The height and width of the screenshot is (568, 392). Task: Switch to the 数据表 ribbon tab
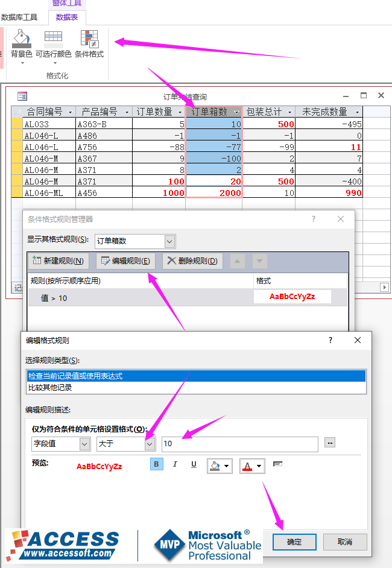point(67,17)
